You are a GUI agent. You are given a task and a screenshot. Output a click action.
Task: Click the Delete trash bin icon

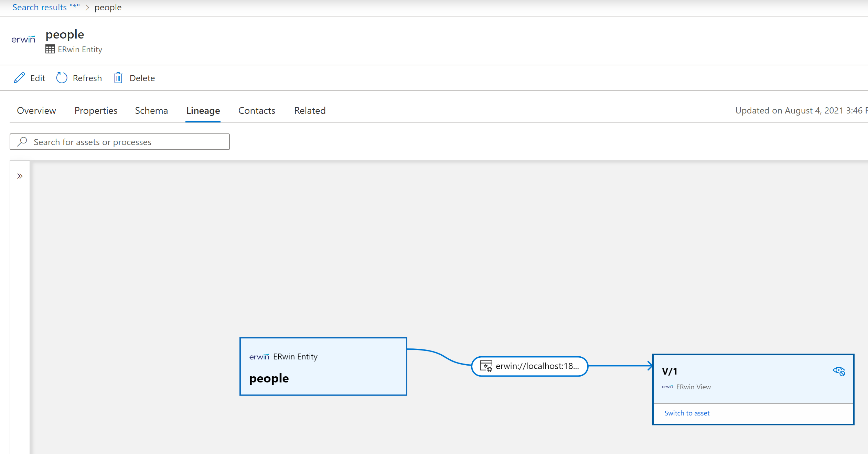[117, 77]
